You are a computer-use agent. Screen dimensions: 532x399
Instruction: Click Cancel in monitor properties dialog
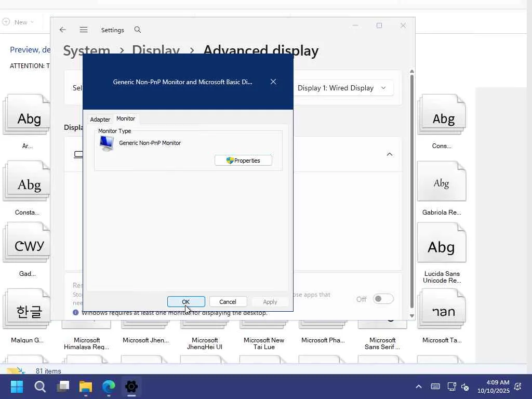pos(228,302)
